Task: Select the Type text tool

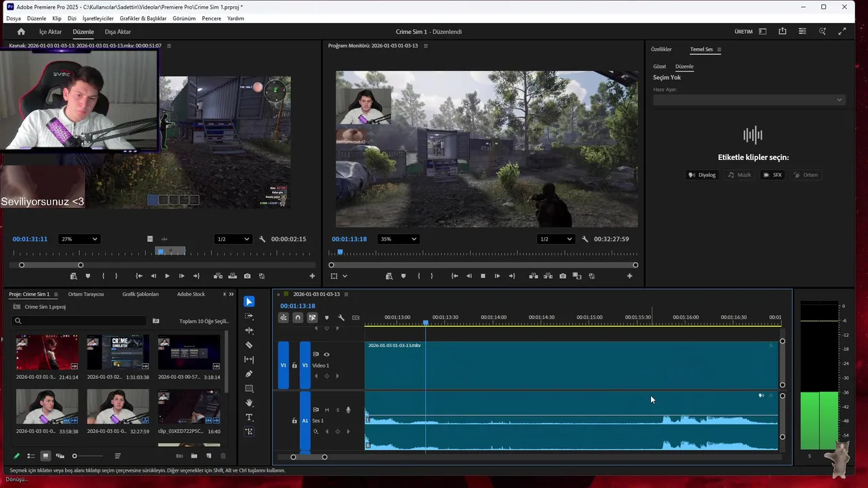Action: pos(249,417)
